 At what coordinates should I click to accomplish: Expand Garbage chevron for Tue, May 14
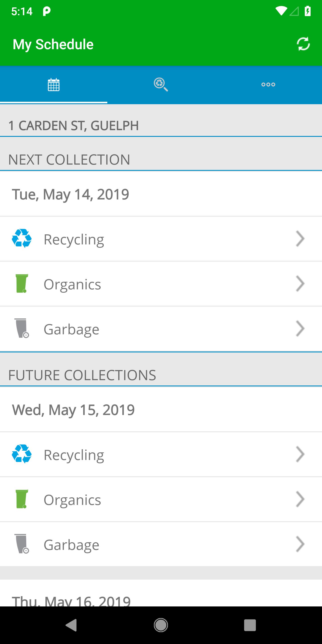coord(300,328)
